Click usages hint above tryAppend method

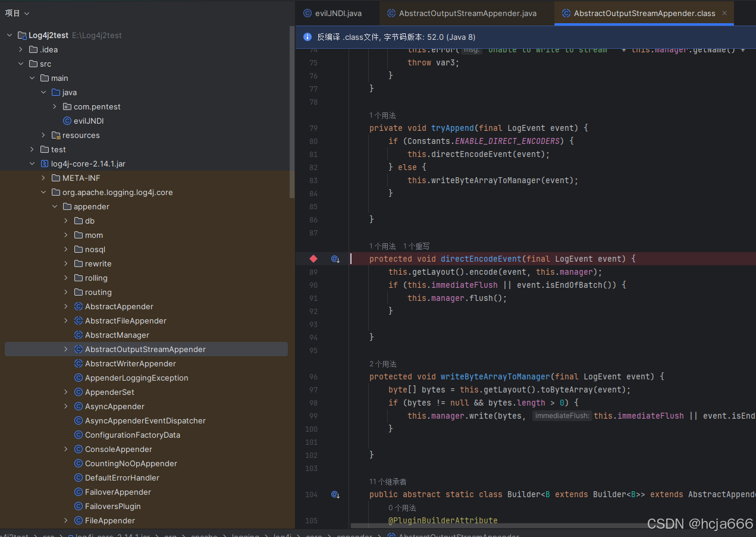point(382,115)
